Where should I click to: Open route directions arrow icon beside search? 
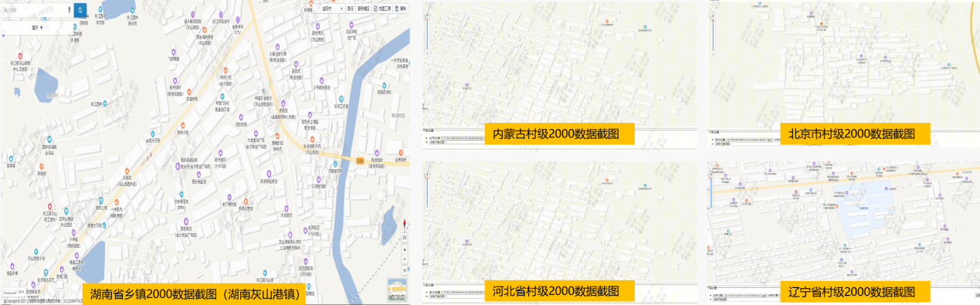click(70, 10)
